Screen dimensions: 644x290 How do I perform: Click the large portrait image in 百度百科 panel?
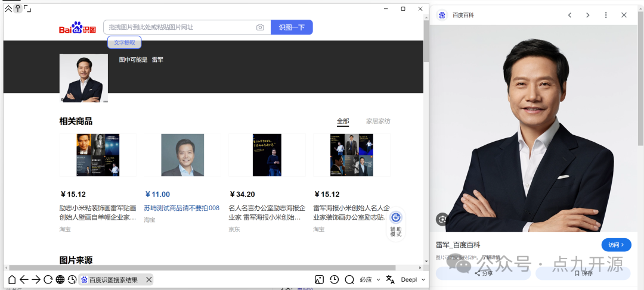pyautogui.click(x=534, y=129)
